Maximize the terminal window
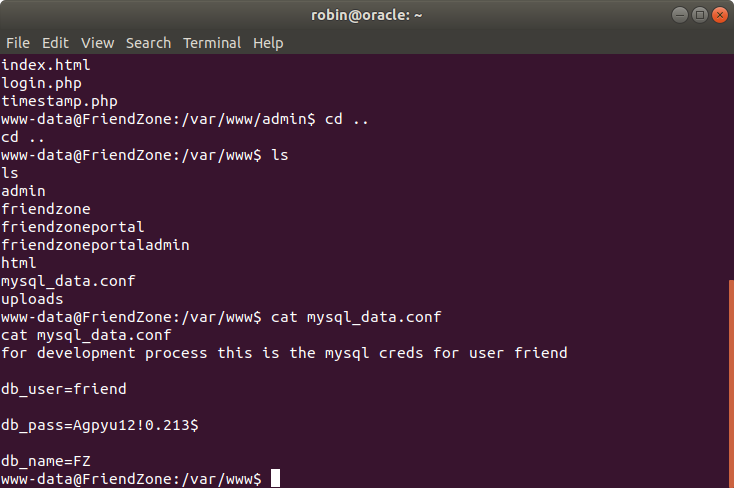This screenshot has height=488, width=734. point(700,15)
